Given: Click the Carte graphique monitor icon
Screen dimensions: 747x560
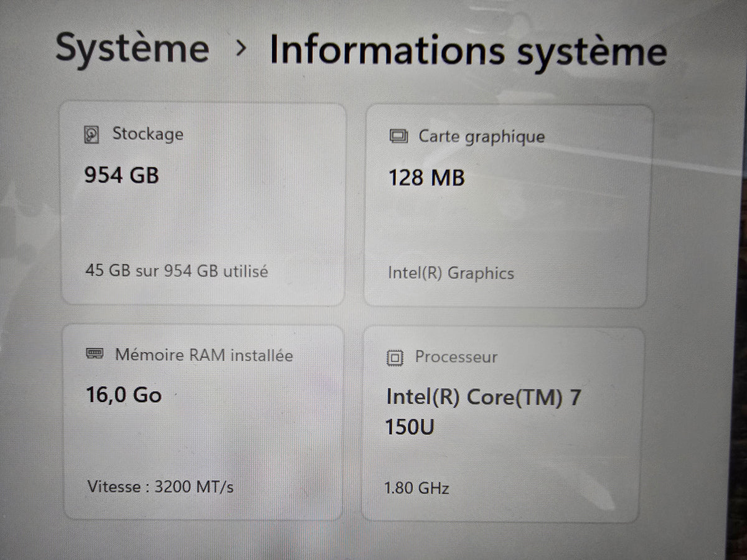Looking at the screenshot, I should pyautogui.click(x=398, y=136).
